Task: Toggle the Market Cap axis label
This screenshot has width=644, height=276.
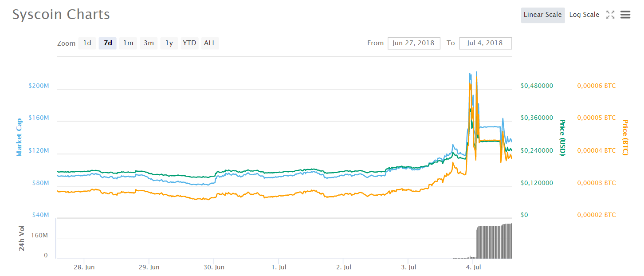Action: pyautogui.click(x=19, y=138)
